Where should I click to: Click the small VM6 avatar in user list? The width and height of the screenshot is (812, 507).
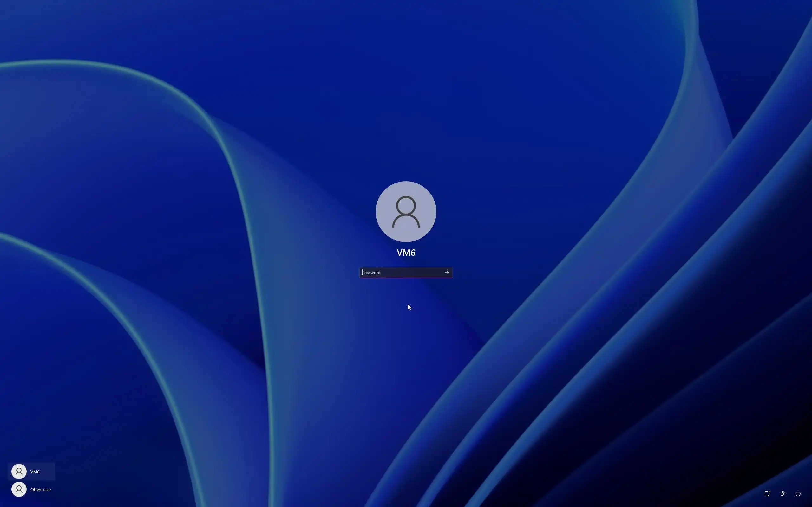(x=19, y=472)
